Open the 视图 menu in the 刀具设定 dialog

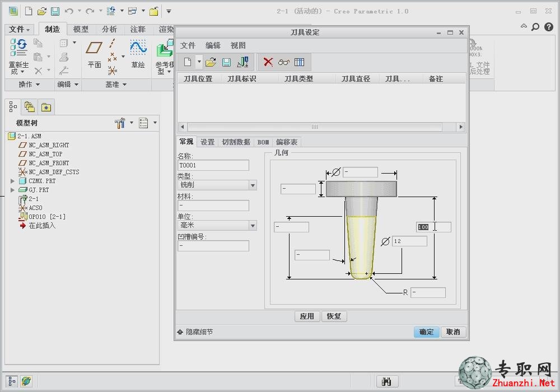coord(238,45)
